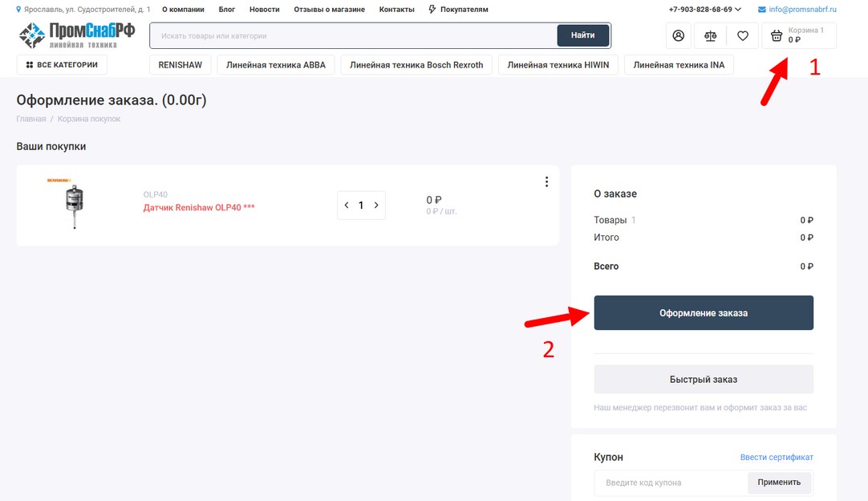Click the OLP40 sensor product thumbnail

tap(74, 204)
